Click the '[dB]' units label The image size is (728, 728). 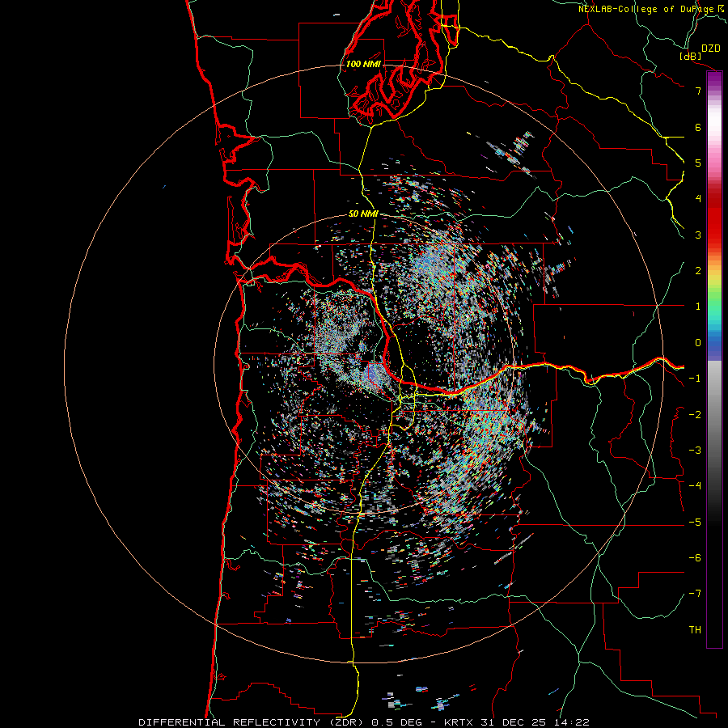(x=690, y=56)
